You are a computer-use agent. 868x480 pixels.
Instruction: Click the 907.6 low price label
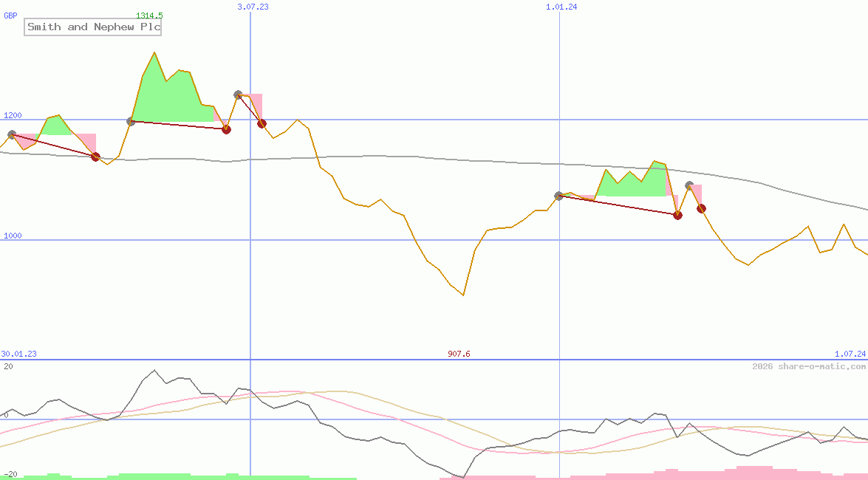pyautogui.click(x=459, y=354)
